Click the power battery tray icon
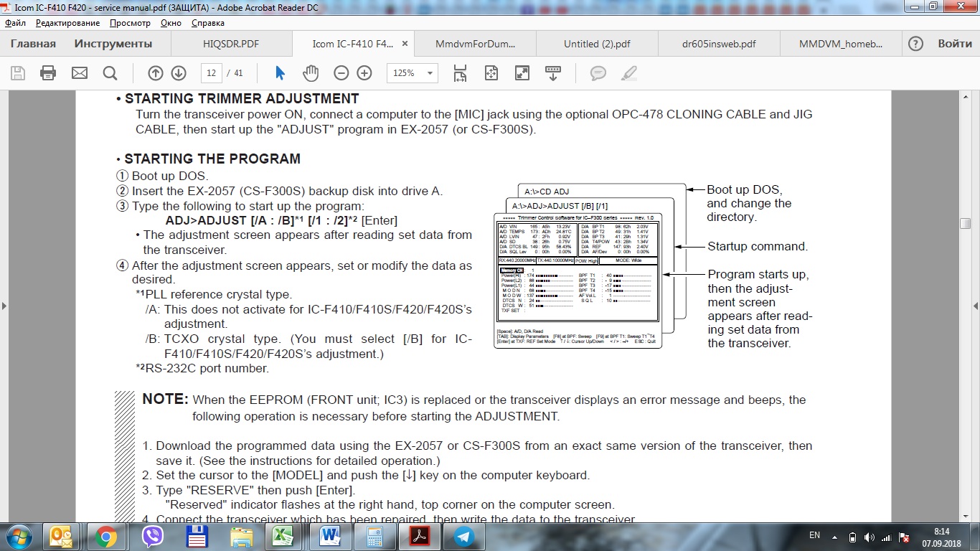 [852, 537]
